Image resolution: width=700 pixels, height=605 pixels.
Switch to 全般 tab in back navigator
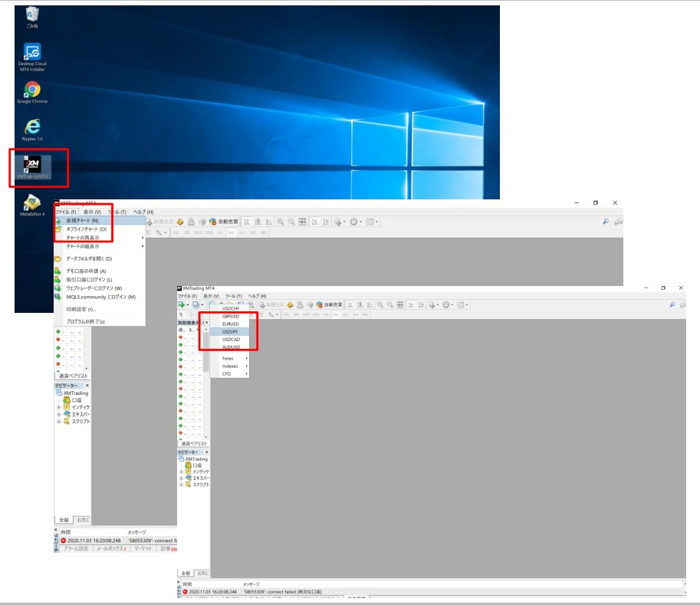pos(64,520)
